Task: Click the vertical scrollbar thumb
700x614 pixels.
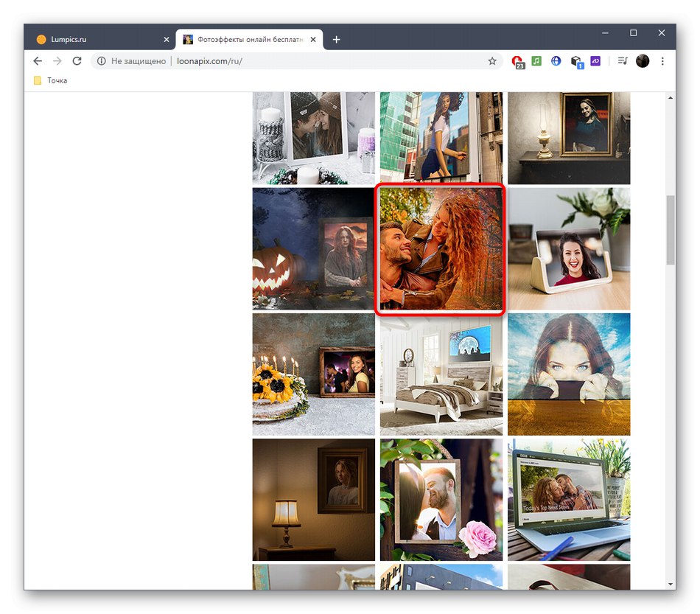Action: (x=671, y=230)
